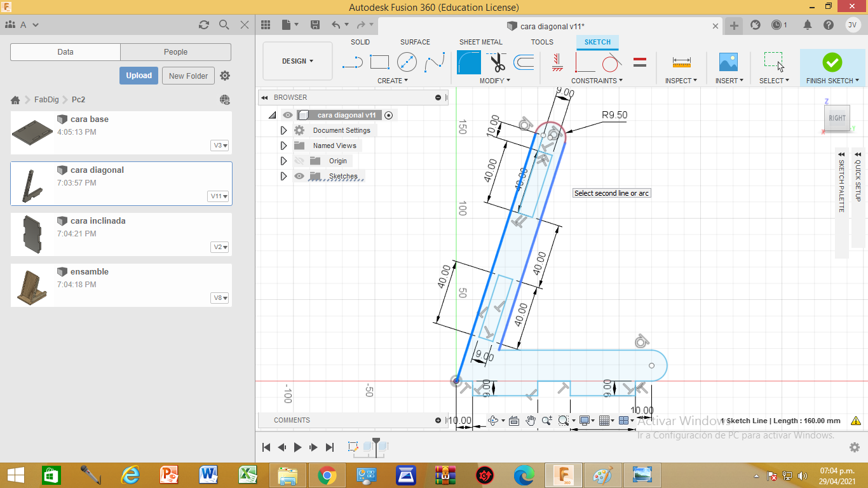Screen dimensions: 868x488
Task: Expand the Named Views node
Action: [x=284, y=146]
